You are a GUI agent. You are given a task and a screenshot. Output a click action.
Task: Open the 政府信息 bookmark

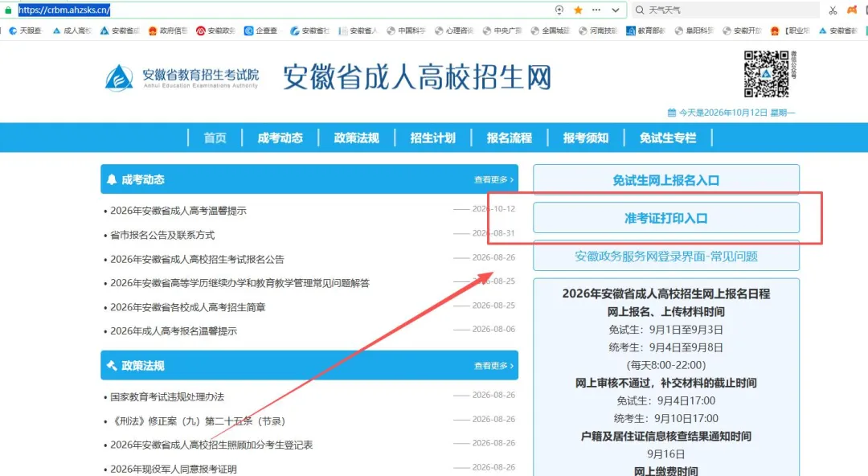[168, 31]
